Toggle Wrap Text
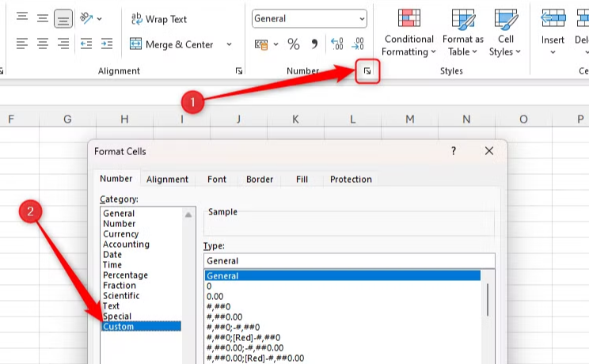This screenshot has width=589, height=364. (x=159, y=19)
